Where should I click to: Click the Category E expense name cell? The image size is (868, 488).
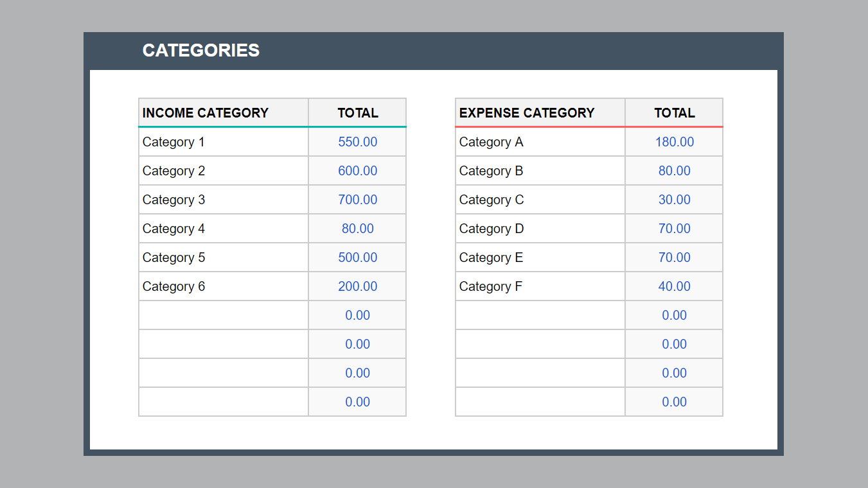pos(540,257)
